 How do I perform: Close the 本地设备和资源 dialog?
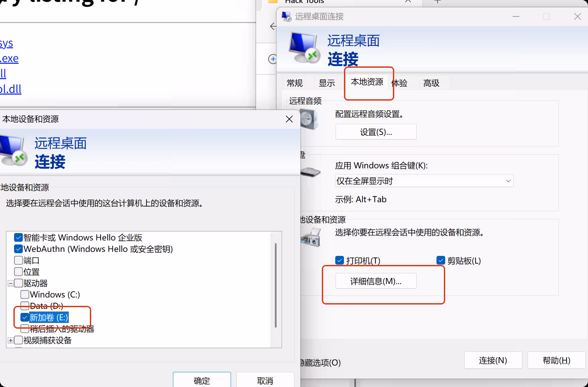pyautogui.click(x=289, y=119)
